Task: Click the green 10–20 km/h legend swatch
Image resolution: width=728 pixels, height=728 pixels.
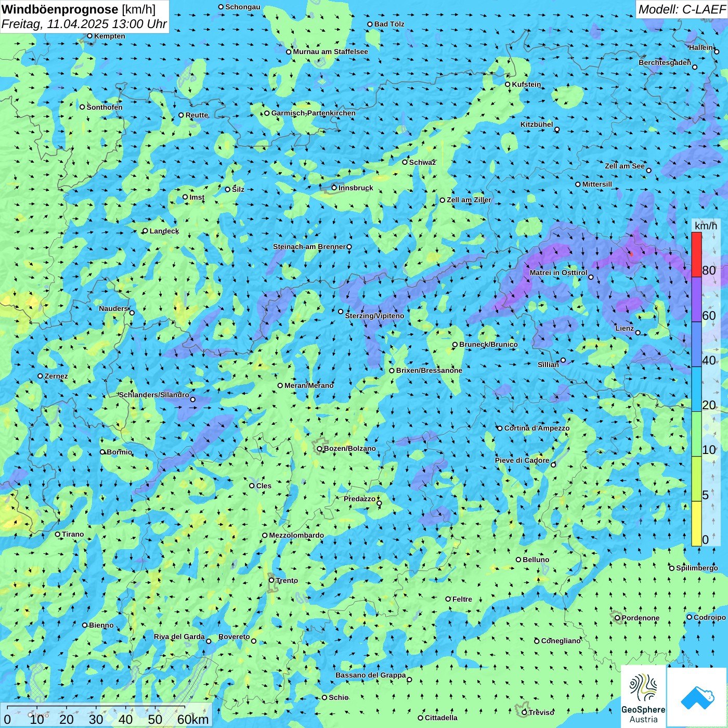Action: [x=696, y=434]
